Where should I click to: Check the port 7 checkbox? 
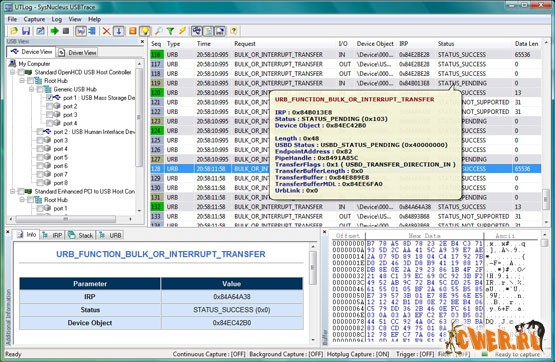click(40, 174)
